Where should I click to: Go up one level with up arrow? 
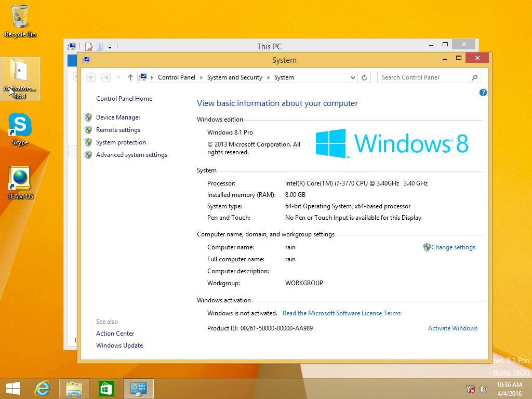point(130,77)
